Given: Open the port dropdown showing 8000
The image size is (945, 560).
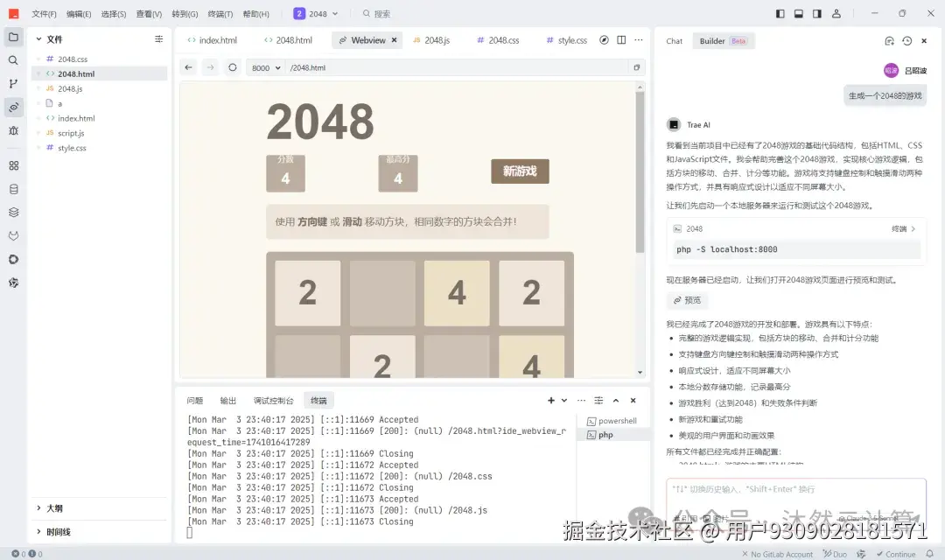Looking at the screenshot, I should (265, 67).
